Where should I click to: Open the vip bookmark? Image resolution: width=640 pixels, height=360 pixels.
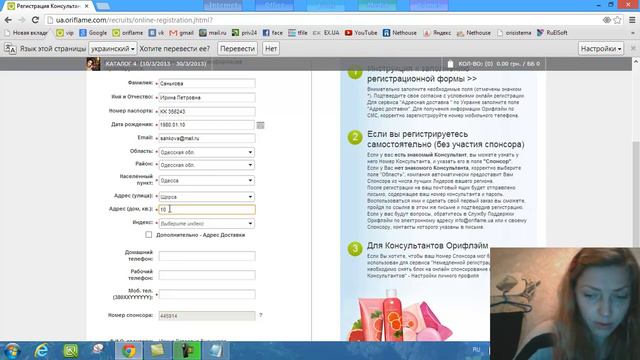tap(65, 33)
